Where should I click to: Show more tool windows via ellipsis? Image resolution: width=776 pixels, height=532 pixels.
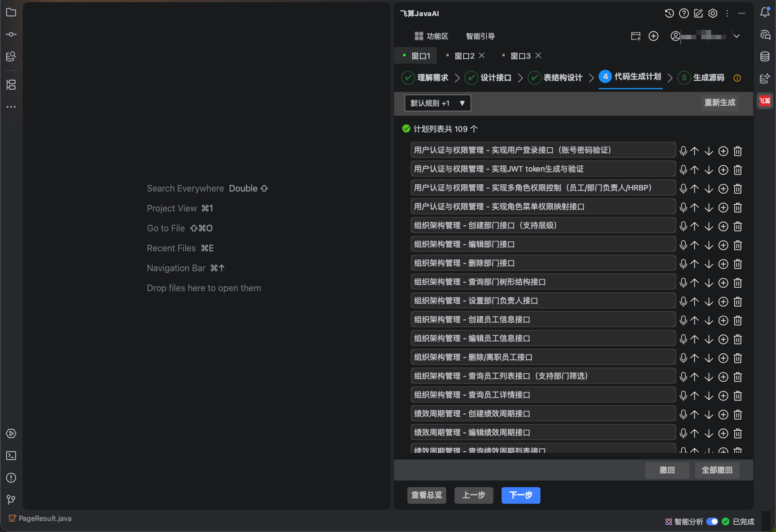click(11, 107)
